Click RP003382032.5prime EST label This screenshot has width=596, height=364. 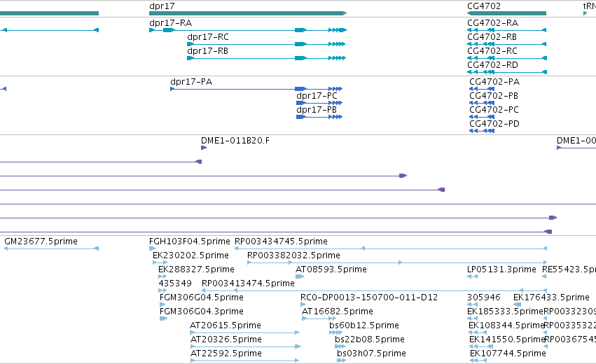click(x=294, y=255)
